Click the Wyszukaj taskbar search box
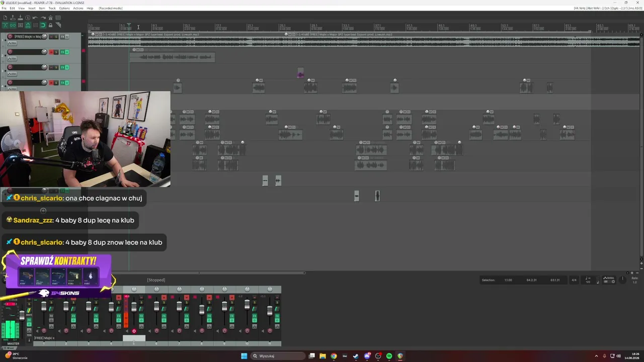 [279, 356]
